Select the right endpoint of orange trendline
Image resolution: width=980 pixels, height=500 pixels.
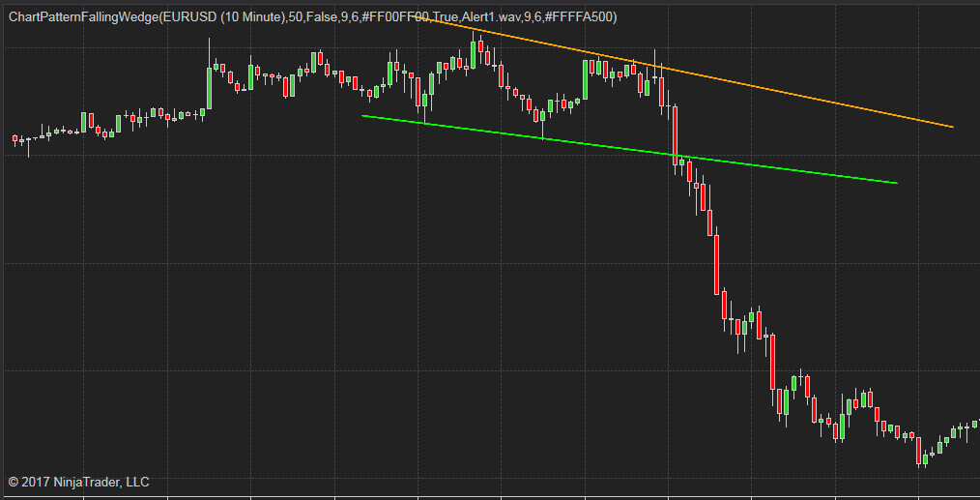pyautogui.click(x=953, y=127)
